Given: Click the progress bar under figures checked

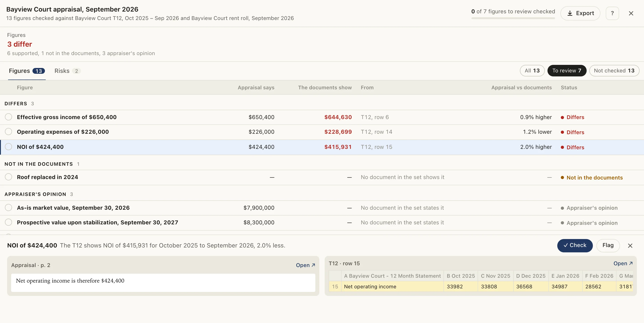Looking at the screenshot, I should coord(513,18).
